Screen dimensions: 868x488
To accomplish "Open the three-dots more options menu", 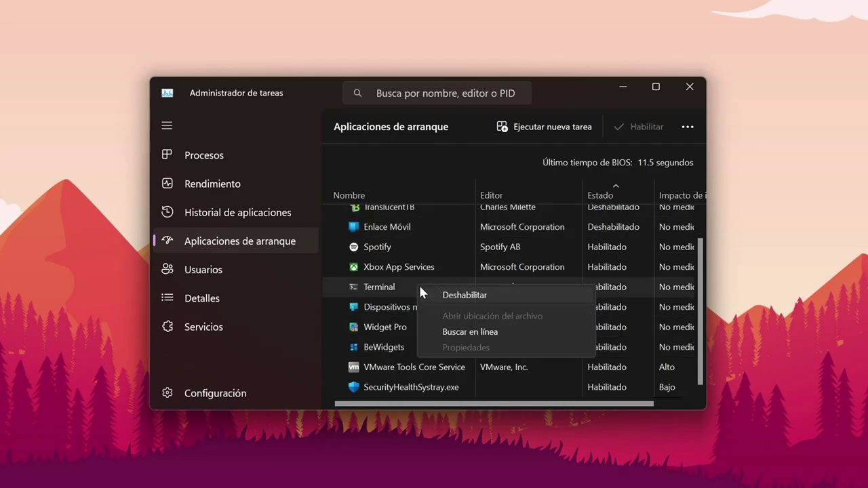I will point(688,127).
